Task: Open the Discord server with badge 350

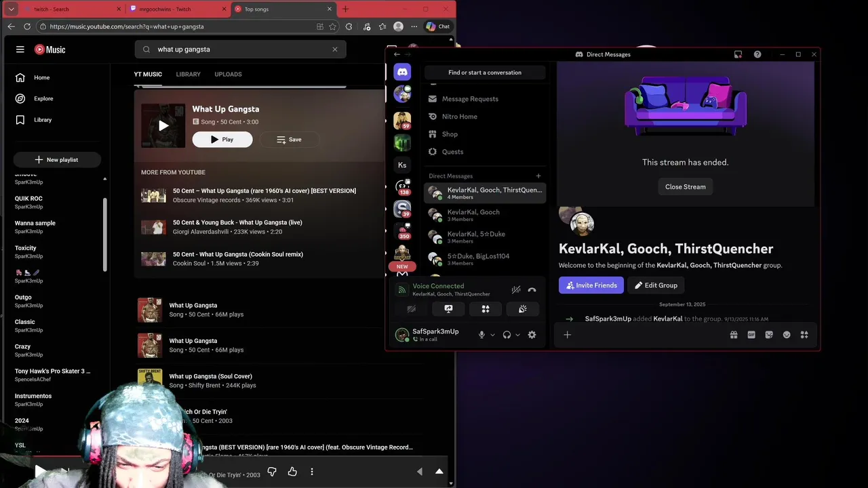Action: (402, 230)
